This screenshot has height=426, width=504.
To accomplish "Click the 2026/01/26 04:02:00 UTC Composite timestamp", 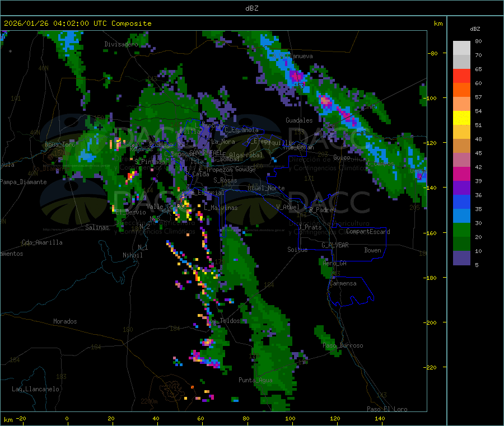I will point(77,24).
